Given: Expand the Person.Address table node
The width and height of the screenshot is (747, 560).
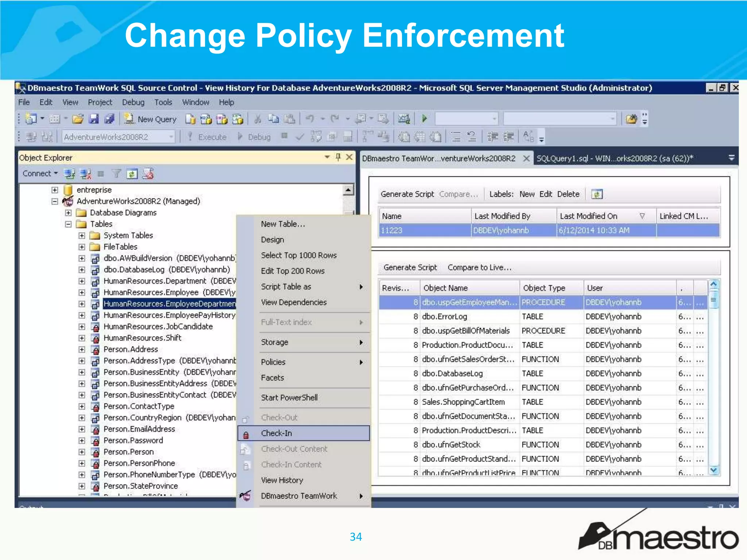Looking at the screenshot, I should [x=82, y=349].
